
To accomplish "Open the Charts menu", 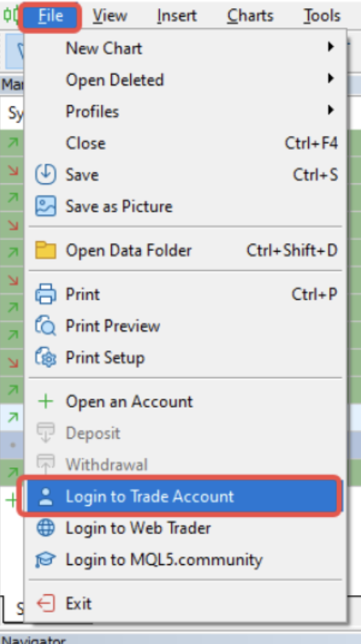I will point(250,16).
